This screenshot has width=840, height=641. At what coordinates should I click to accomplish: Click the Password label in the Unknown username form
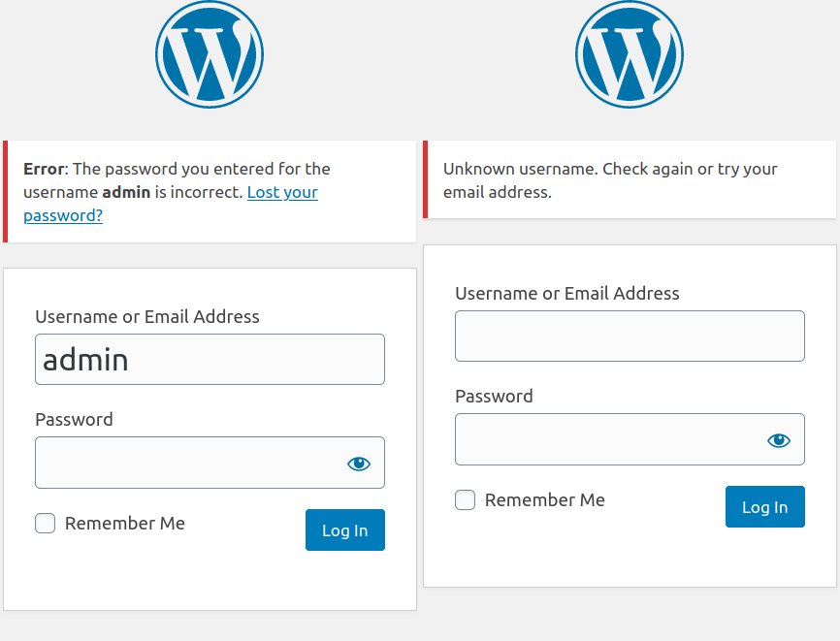pyautogui.click(x=494, y=397)
